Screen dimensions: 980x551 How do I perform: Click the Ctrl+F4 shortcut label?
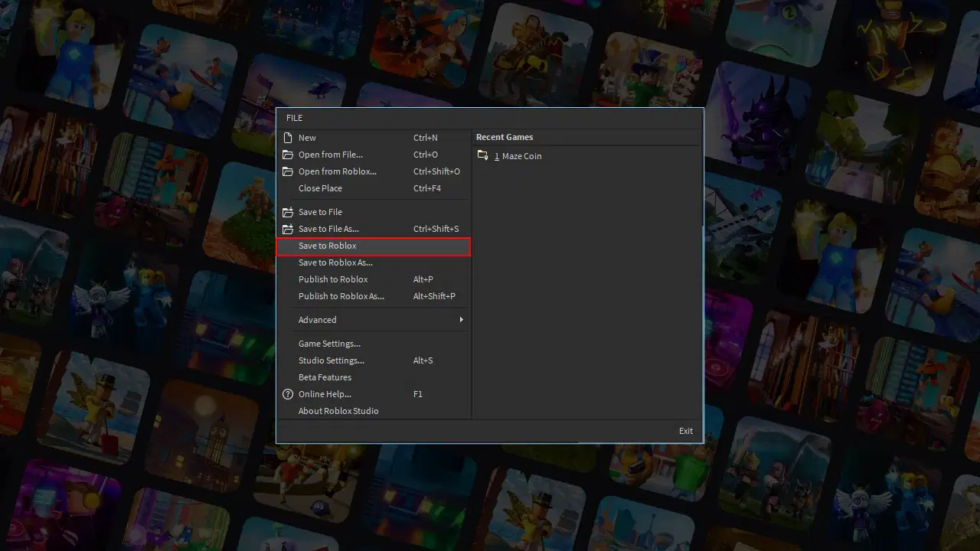click(427, 188)
